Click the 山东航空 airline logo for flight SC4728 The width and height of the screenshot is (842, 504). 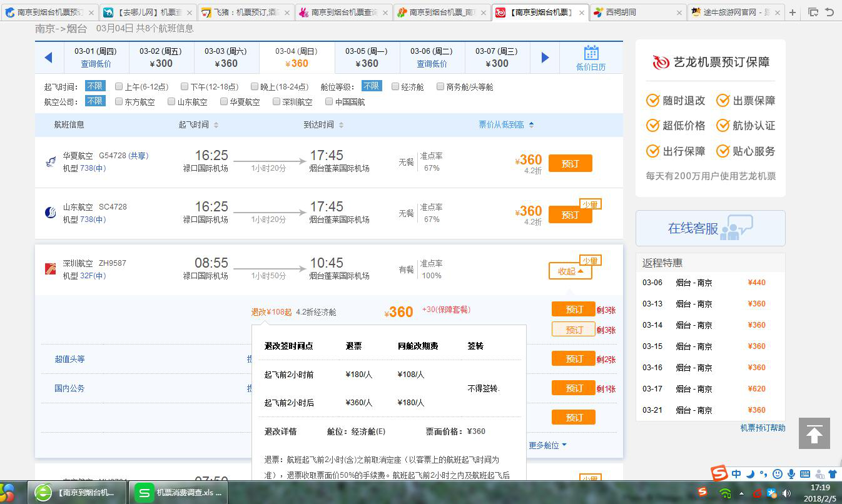(x=51, y=212)
